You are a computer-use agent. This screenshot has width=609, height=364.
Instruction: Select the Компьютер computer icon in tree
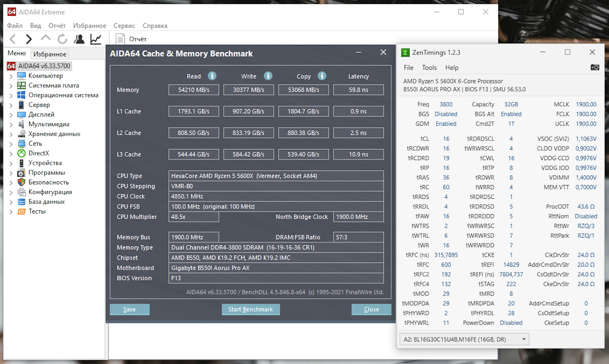pos(21,75)
